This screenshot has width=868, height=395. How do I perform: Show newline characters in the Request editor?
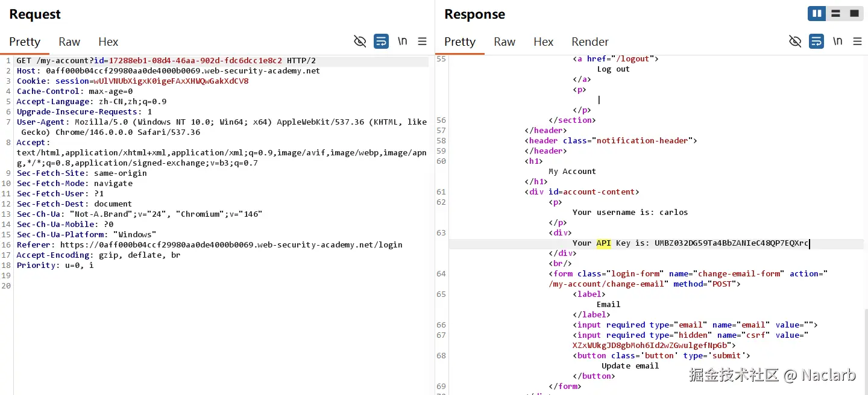tap(402, 41)
